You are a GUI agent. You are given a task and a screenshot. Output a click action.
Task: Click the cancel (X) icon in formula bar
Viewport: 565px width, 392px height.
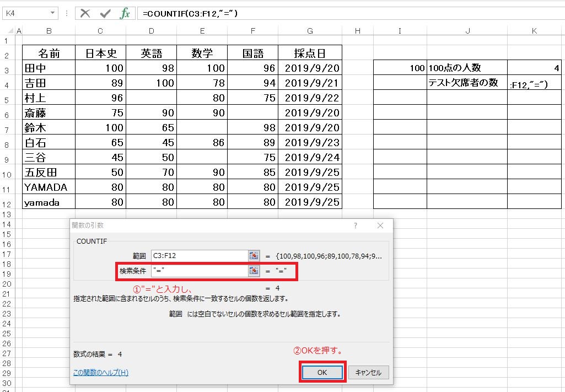tap(85, 13)
